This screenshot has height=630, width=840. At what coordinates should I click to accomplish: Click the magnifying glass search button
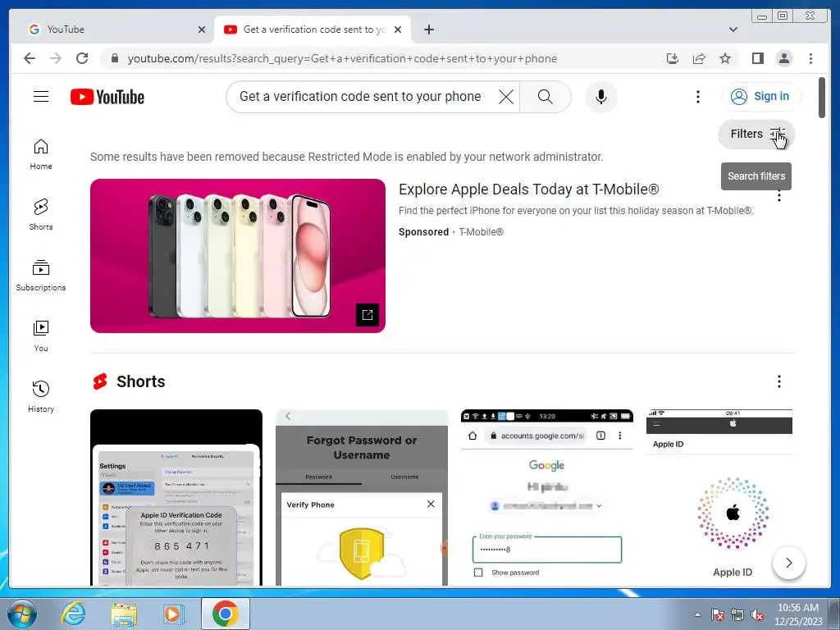545,97
